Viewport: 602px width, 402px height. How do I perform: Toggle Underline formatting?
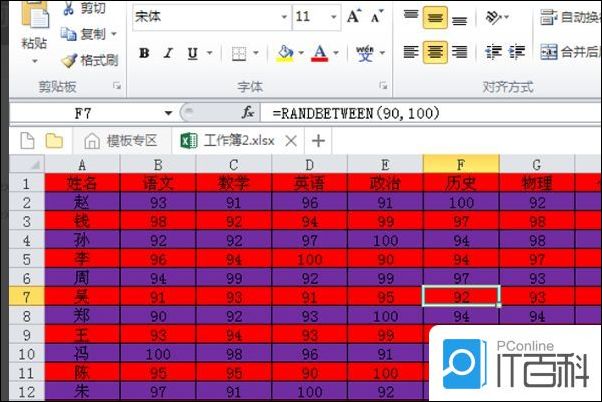[192, 53]
